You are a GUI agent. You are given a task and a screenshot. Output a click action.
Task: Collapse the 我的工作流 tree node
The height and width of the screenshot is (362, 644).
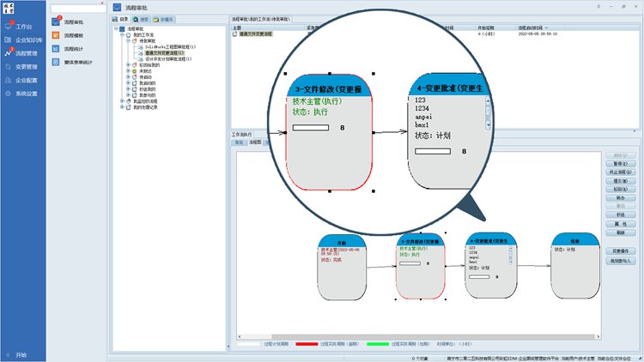(x=122, y=34)
